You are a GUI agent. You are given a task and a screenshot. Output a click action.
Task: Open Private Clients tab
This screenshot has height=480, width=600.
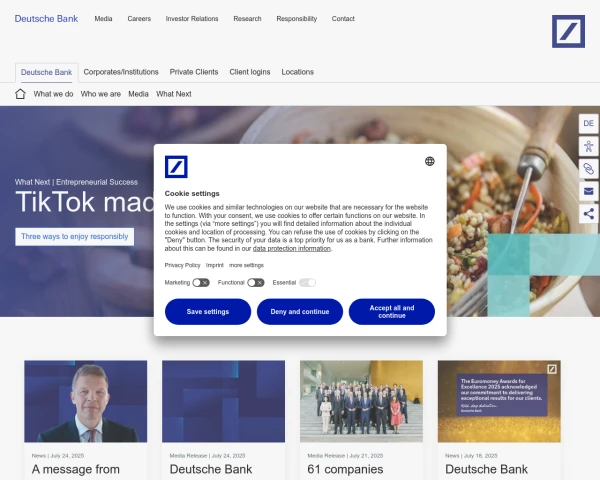[194, 72]
